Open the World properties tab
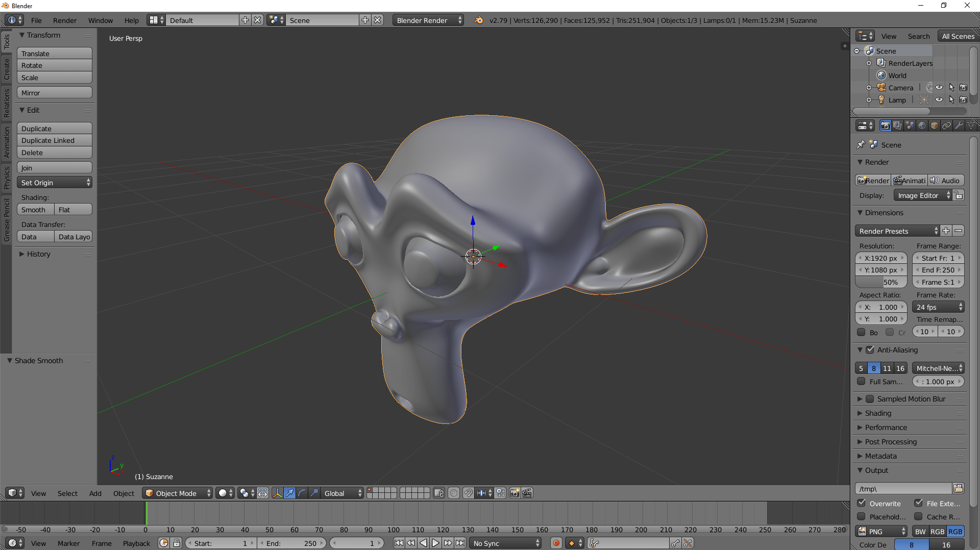This screenshot has width=980, height=550. (x=922, y=126)
